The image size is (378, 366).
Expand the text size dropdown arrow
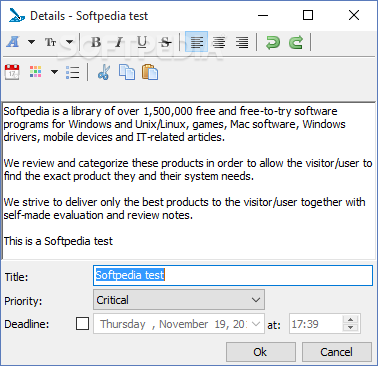pos(69,42)
